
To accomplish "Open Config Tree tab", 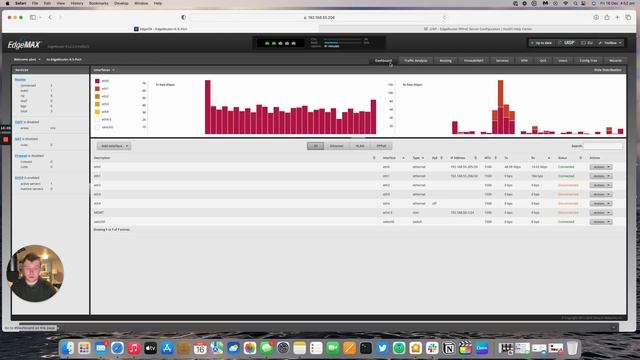I will [588, 60].
